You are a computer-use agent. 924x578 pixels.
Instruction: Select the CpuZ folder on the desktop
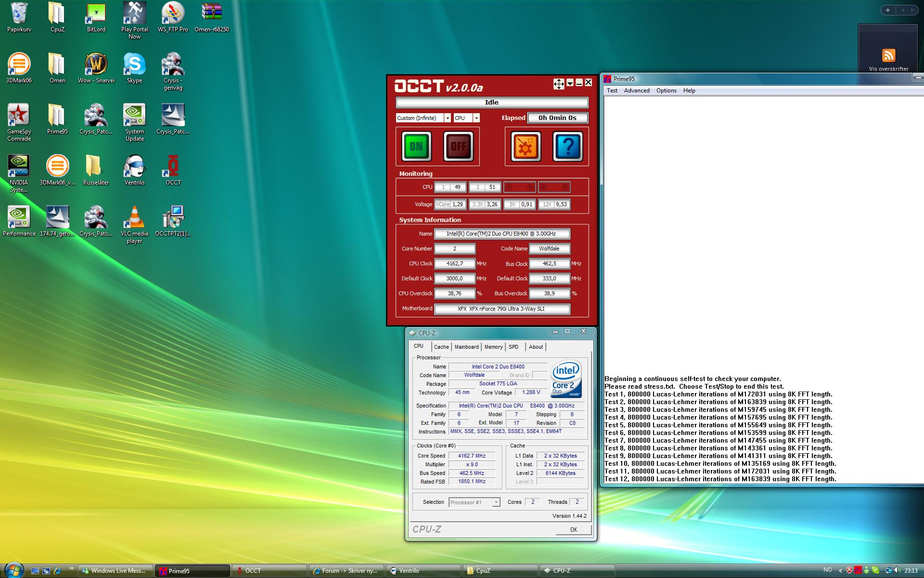coord(57,17)
